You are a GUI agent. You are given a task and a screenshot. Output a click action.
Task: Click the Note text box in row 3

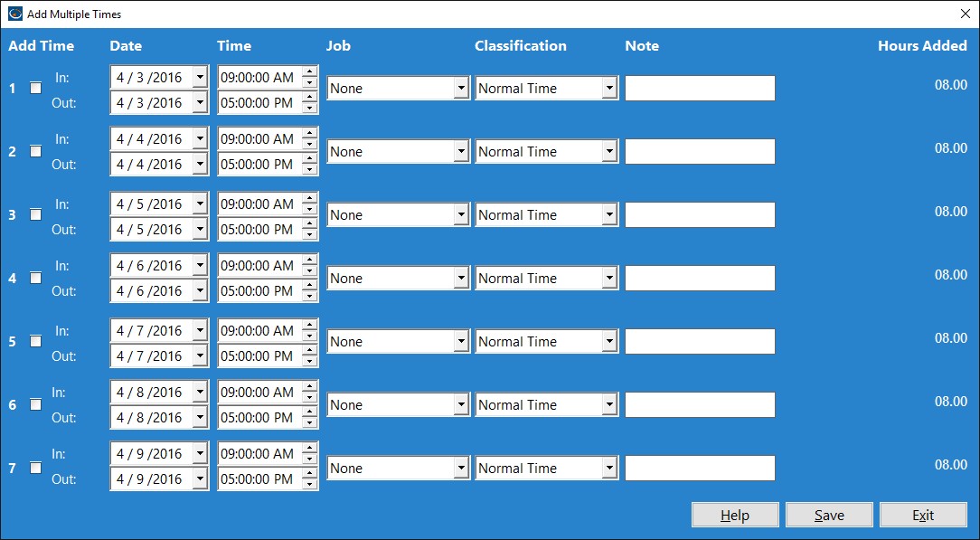click(x=700, y=214)
